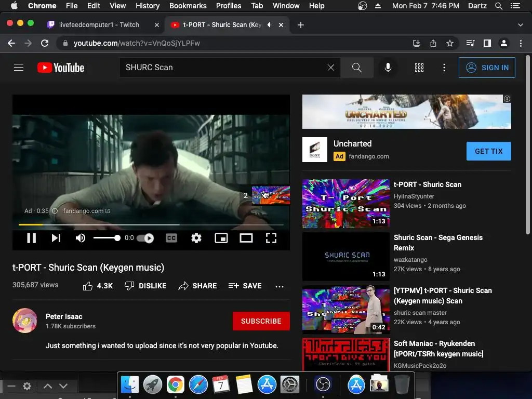Share this page from address bar

[x=433, y=43]
